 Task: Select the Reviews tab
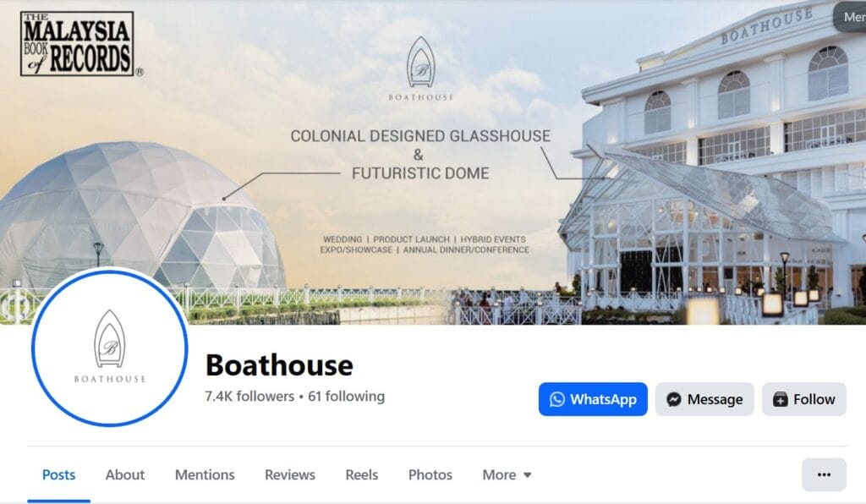pos(290,474)
